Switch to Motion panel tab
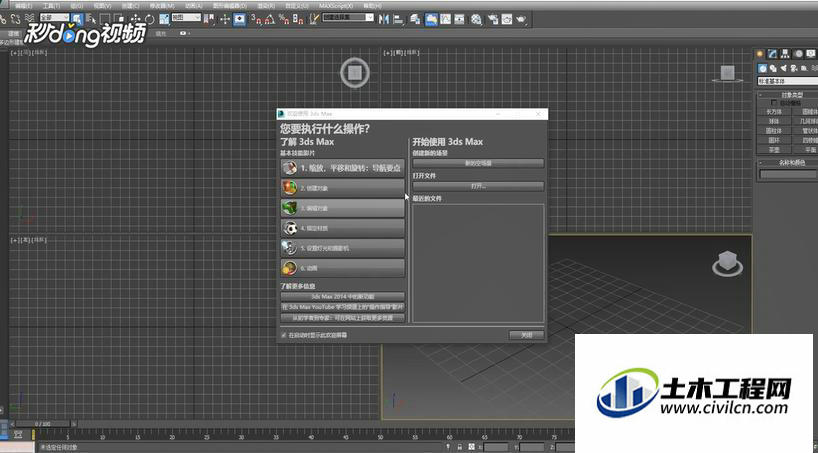This screenshot has height=453, width=818. pos(798,54)
